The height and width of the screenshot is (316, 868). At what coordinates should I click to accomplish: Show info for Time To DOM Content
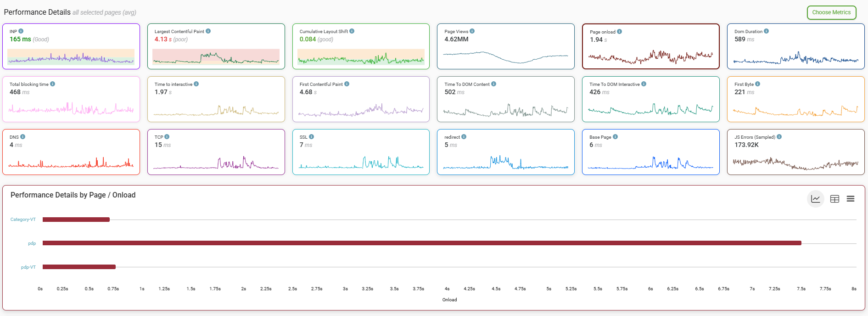(x=494, y=84)
